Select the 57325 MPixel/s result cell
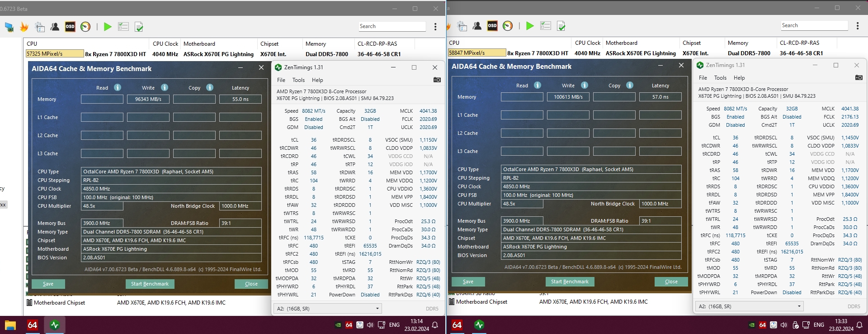868x334 pixels. [55, 53]
